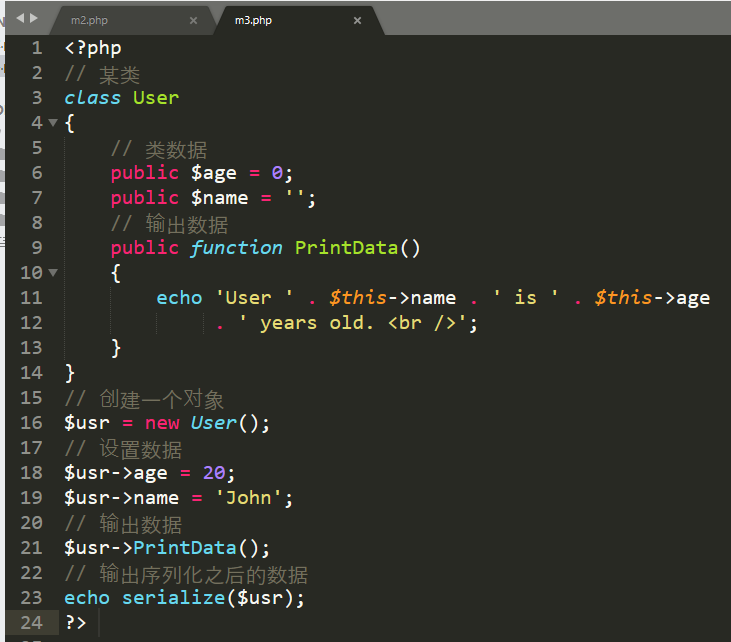Close the m3.php tab
The image size is (731, 642).
click(x=357, y=20)
